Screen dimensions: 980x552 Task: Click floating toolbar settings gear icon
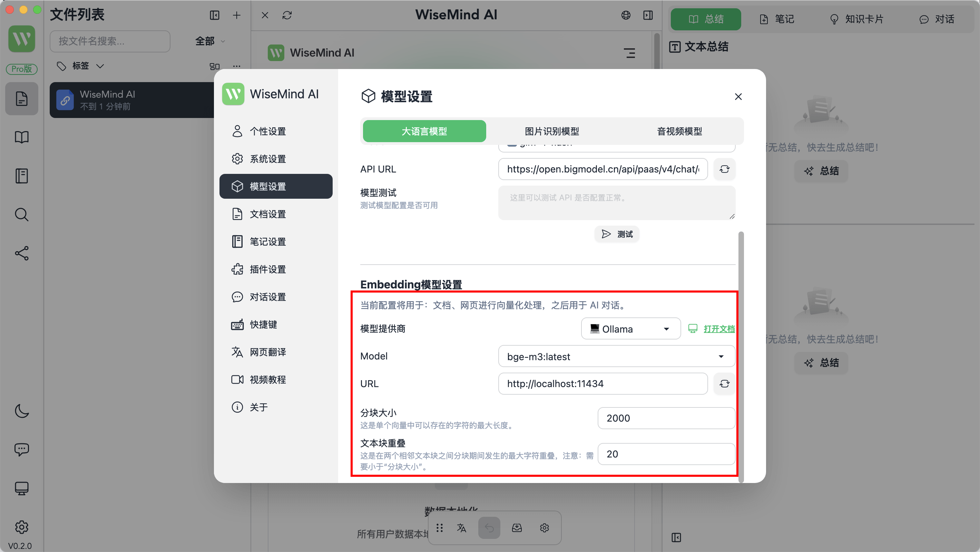pyautogui.click(x=545, y=528)
